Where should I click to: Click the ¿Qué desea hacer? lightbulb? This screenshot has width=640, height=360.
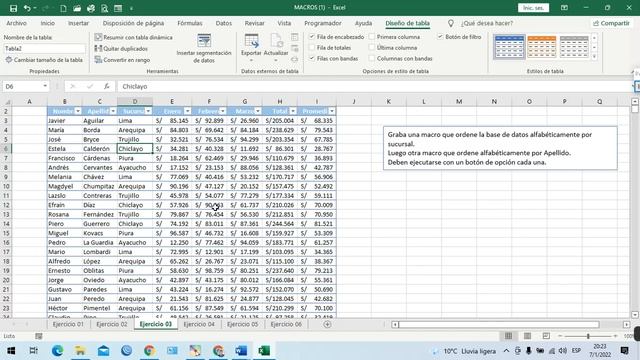point(451,23)
